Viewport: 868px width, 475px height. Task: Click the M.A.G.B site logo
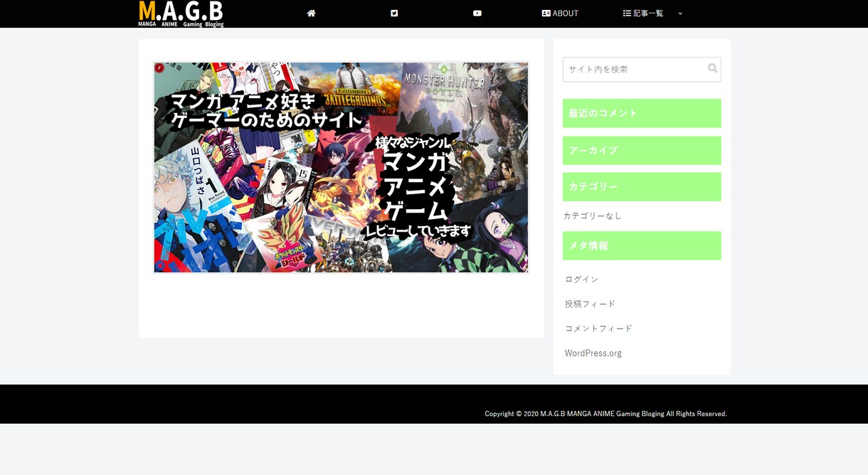click(181, 14)
